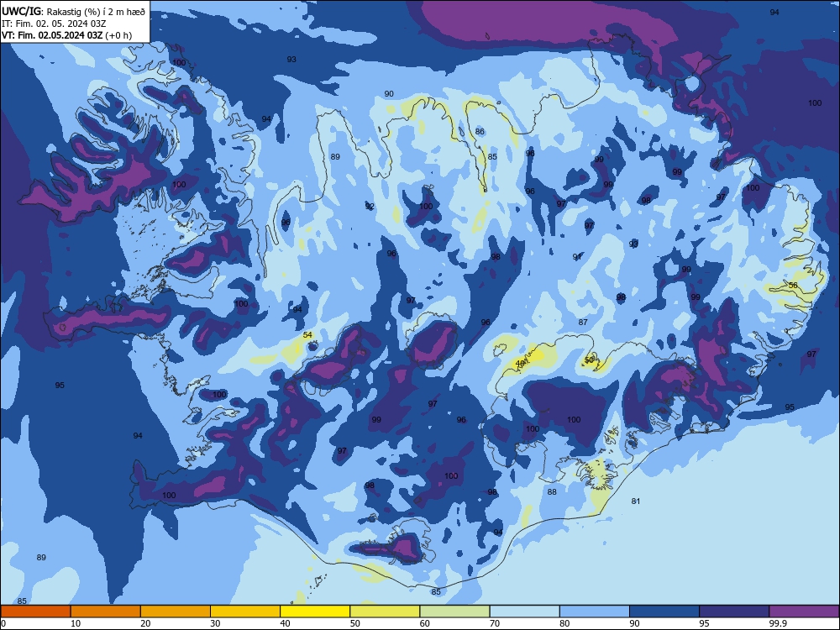Click the pale blue 70–80 legend swatch
This screenshot has height=630, width=840.
(x=524, y=612)
